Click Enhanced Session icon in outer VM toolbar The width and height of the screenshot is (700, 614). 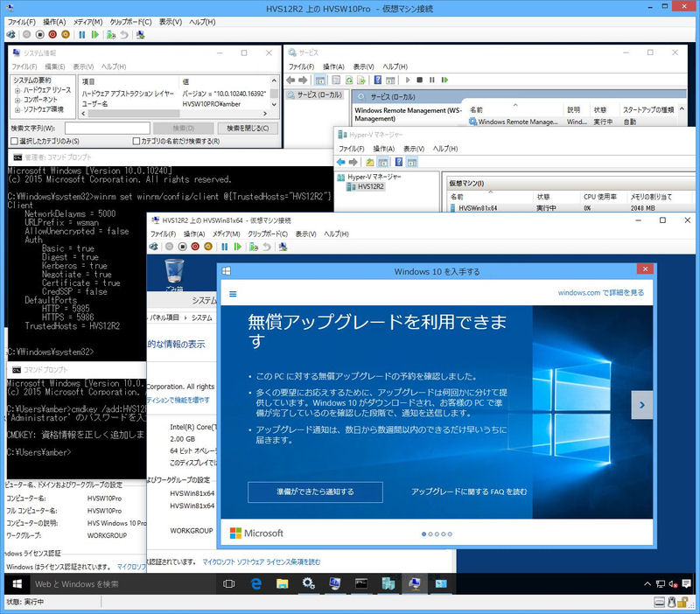pos(140,35)
